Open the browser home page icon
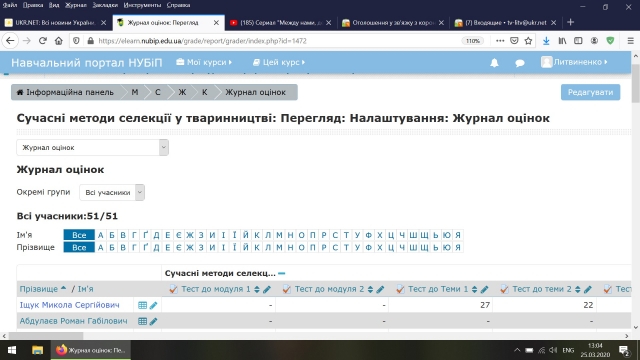 pyautogui.click(x=59, y=41)
